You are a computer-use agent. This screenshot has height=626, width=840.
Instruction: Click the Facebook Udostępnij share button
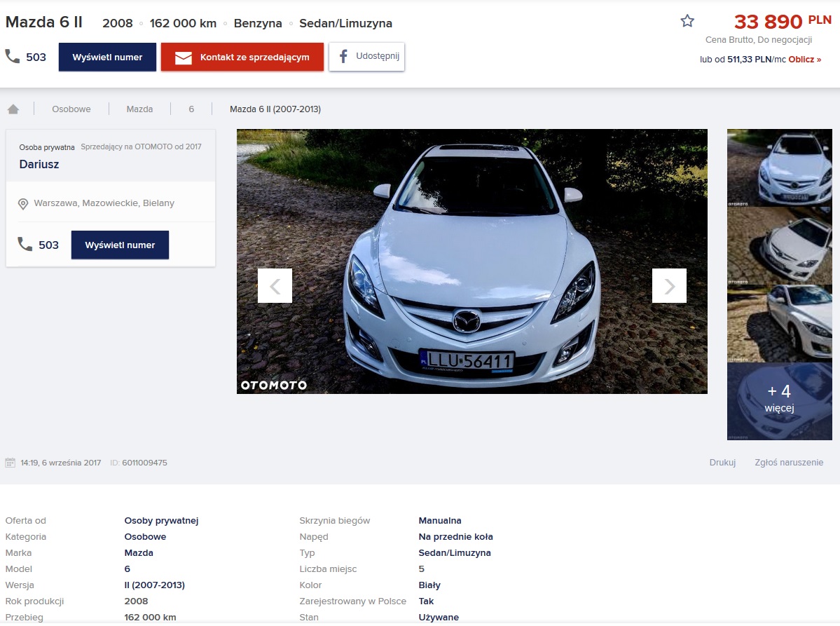pos(366,57)
